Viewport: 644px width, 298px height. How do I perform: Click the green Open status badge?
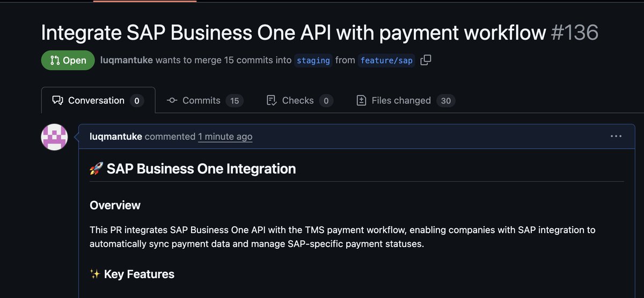tap(68, 60)
